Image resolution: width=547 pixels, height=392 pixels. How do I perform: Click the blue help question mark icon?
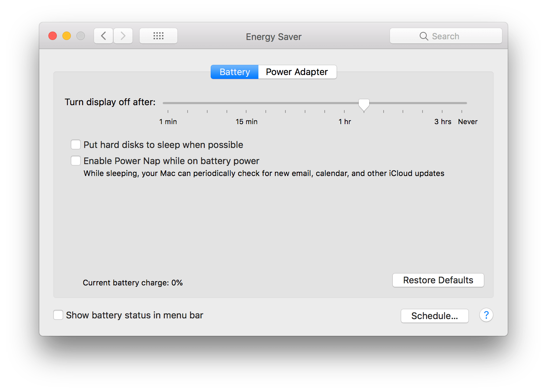pyautogui.click(x=486, y=315)
